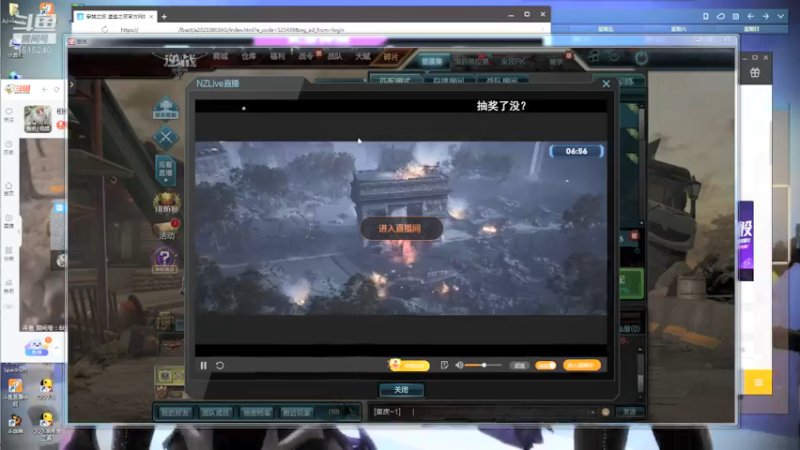Open 观看直播 watch live sidebar button
Viewport: 800px width, 450px height.
click(166, 170)
